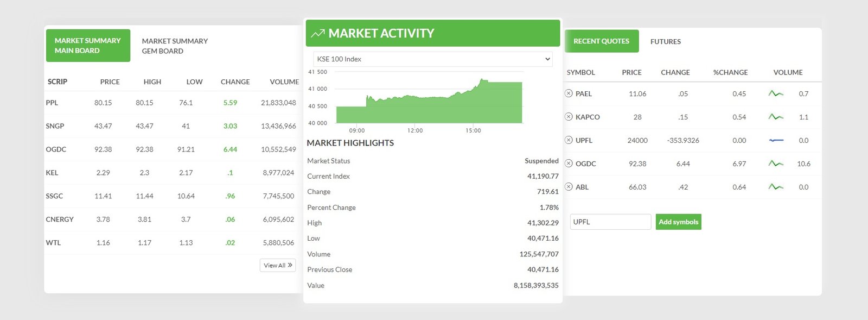Click the remove icon beside UPFL
868x320 pixels.
click(x=569, y=140)
